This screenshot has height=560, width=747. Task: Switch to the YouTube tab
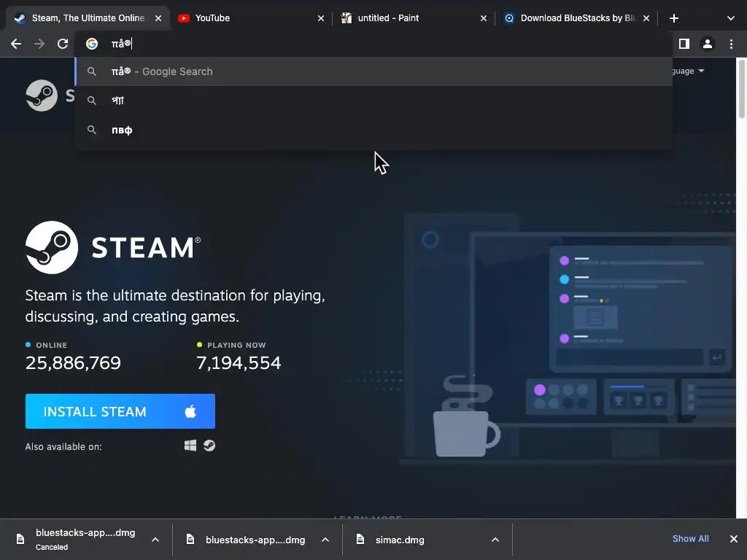tap(251, 18)
